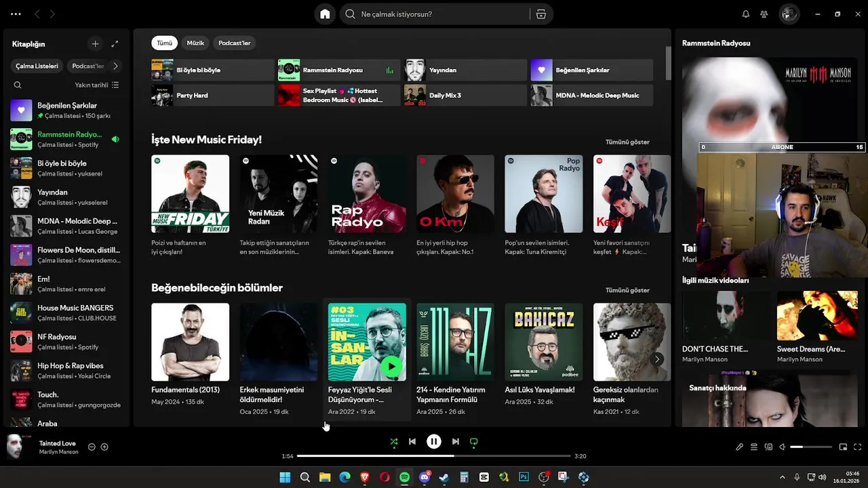This screenshot has height=488, width=868.
Task: Open Sweet Dreams music video
Action: pos(816,327)
